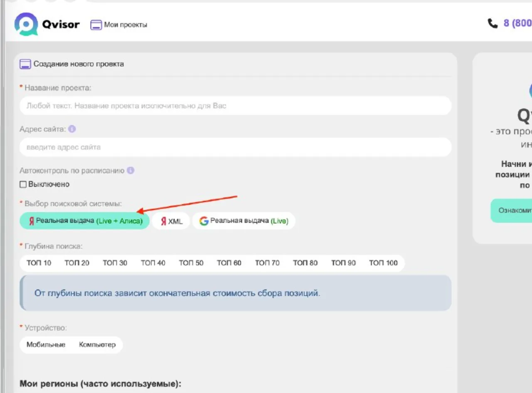Set search depth to ТОП 10
This screenshot has width=532, height=393.
(x=39, y=263)
